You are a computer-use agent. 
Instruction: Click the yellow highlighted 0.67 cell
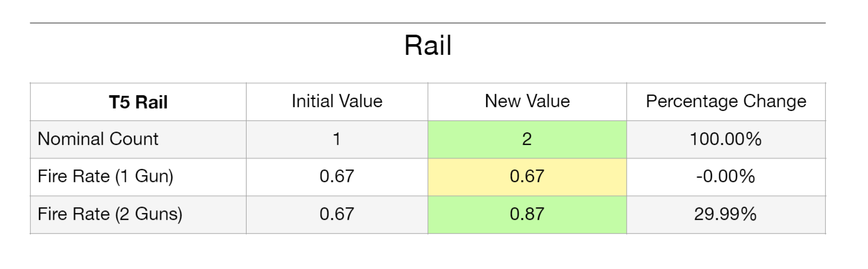point(527,177)
